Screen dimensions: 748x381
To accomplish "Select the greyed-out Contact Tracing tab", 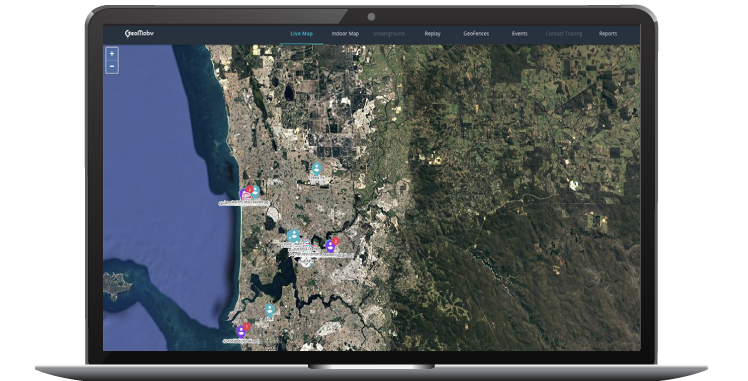I will pos(564,34).
